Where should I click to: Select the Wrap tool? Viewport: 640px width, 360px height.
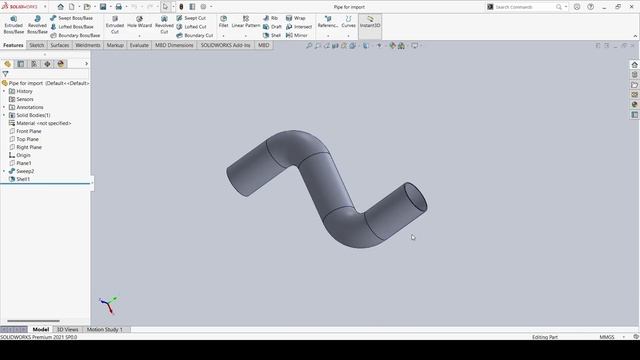pos(296,18)
